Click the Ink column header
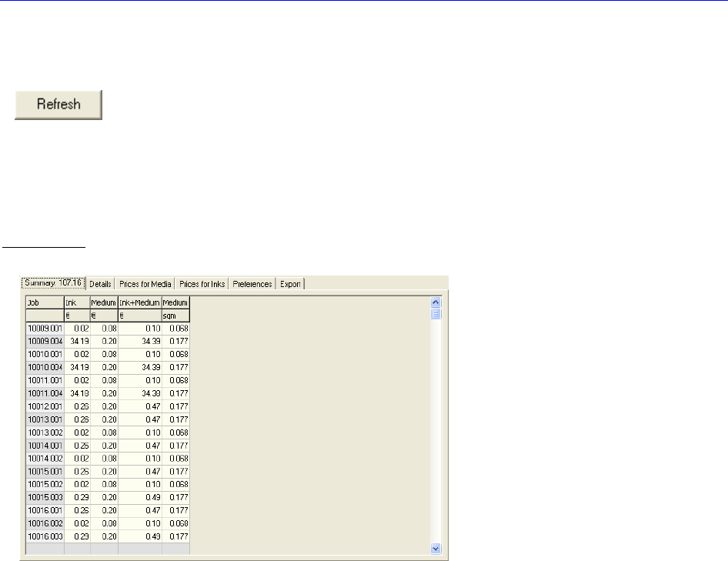 click(x=77, y=302)
